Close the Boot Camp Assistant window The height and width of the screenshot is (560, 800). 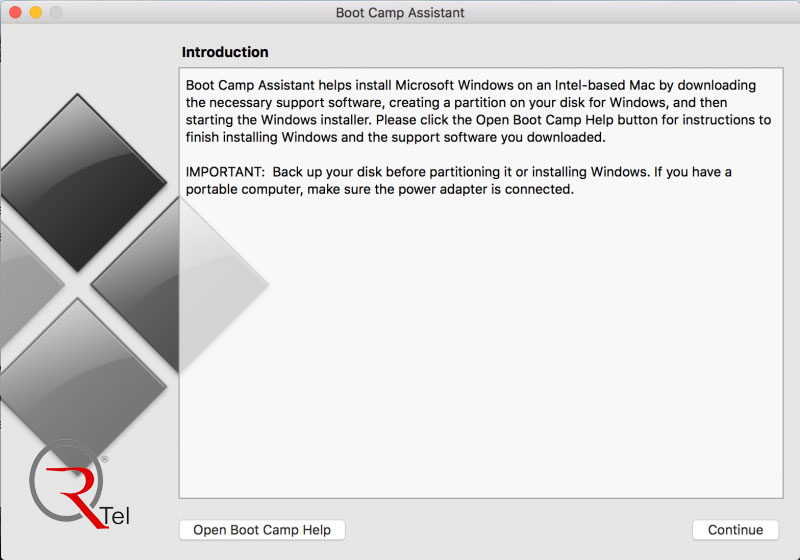[15, 12]
